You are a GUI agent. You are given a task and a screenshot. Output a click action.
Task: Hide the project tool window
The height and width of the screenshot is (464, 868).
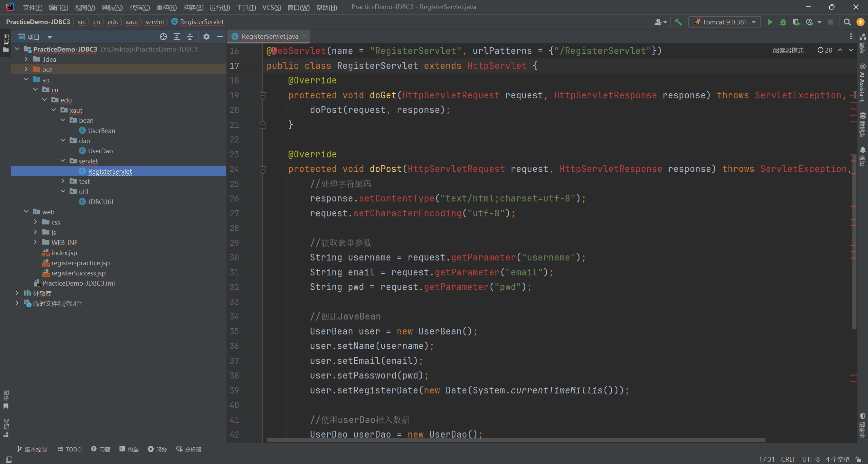pyautogui.click(x=220, y=37)
